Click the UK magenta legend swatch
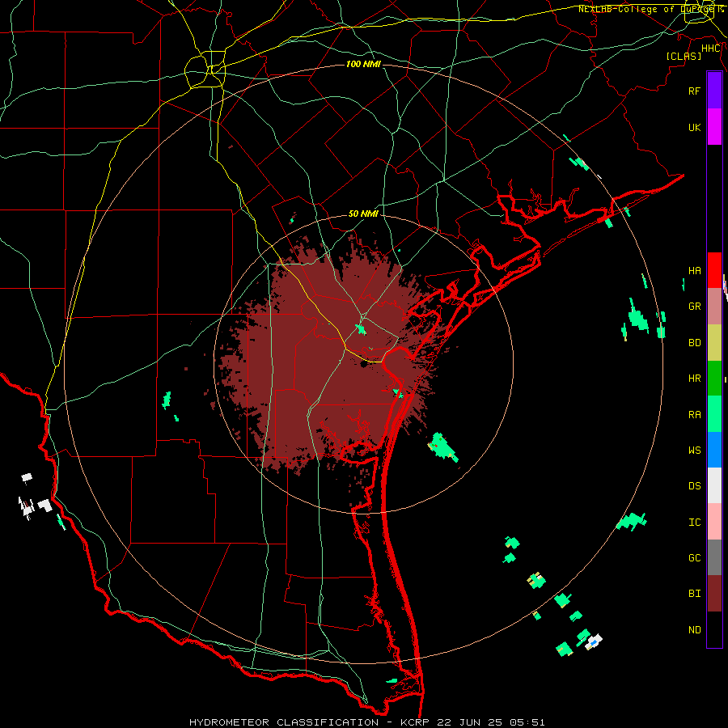Viewport: 728px width, 728px height. coord(714,127)
